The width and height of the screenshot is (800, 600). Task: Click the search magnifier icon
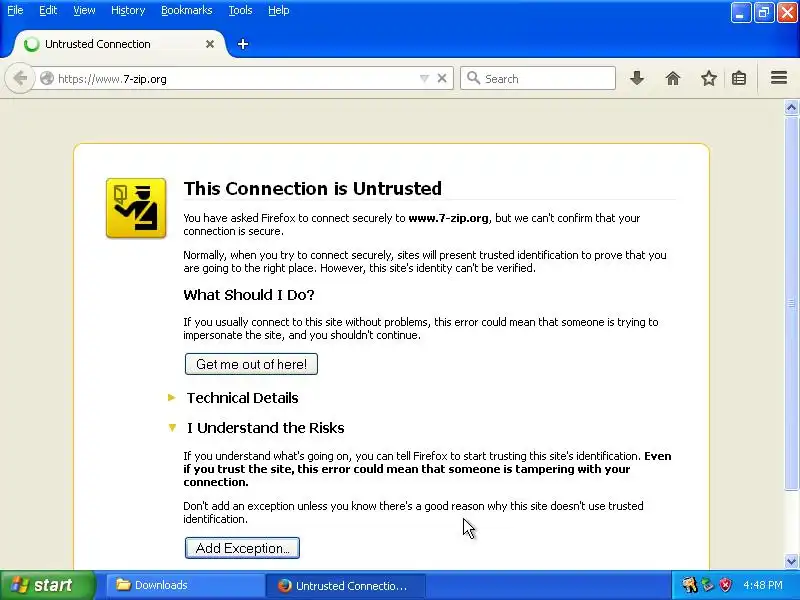tap(473, 78)
